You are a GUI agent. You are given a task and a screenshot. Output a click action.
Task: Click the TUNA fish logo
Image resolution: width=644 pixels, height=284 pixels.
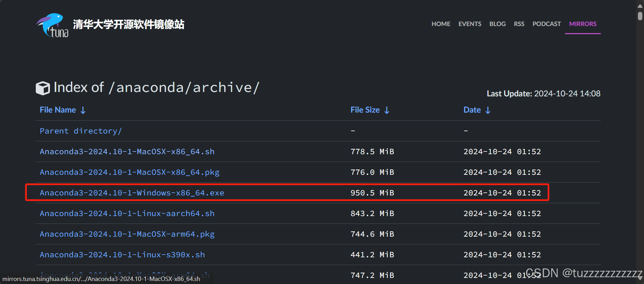pyautogui.click(x=52, y=25)
